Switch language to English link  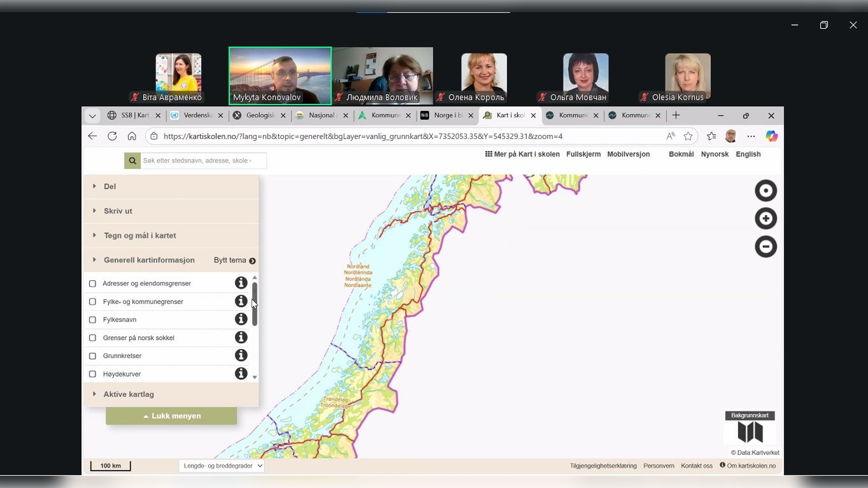click(748, 154)
